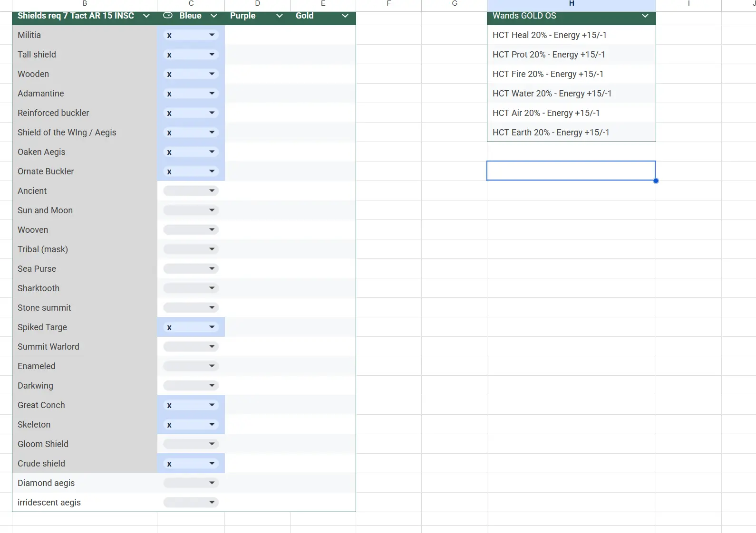The height and width of the screenshot is (533, 756).
Task: Click the dropdown type icon beside Bleue header
Action: click(167, 16)
